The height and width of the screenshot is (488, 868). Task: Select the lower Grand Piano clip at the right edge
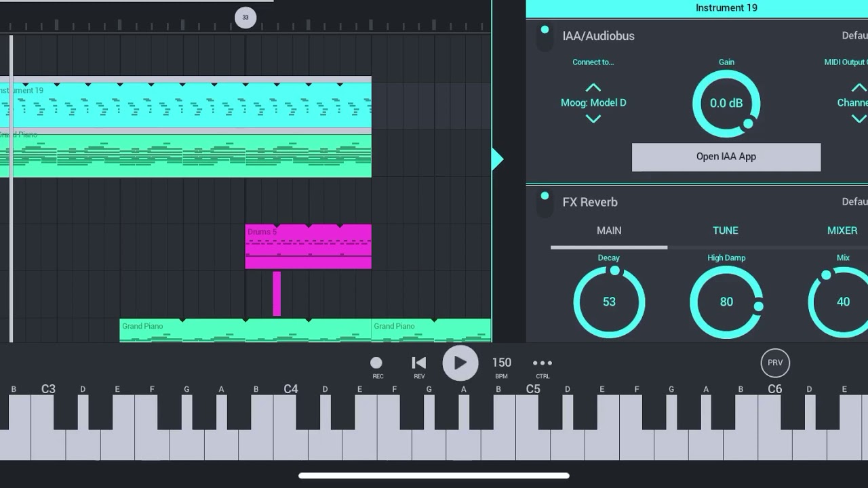point(431,330)
